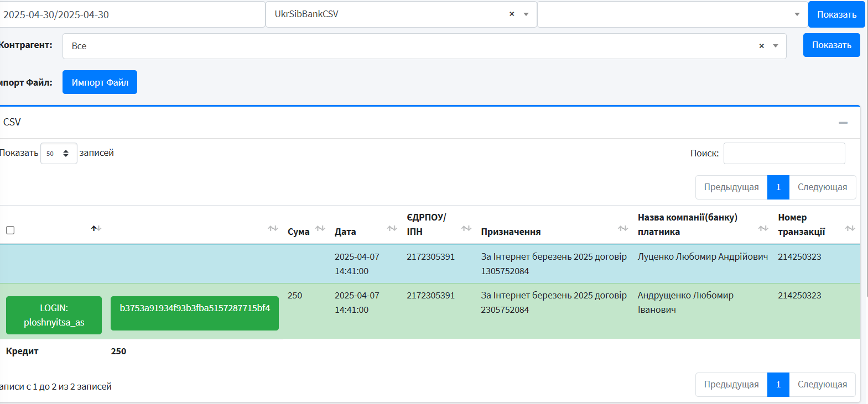Click the purpose text ending in 1305752084
This screenshot has height=404, width=868.
554,264
